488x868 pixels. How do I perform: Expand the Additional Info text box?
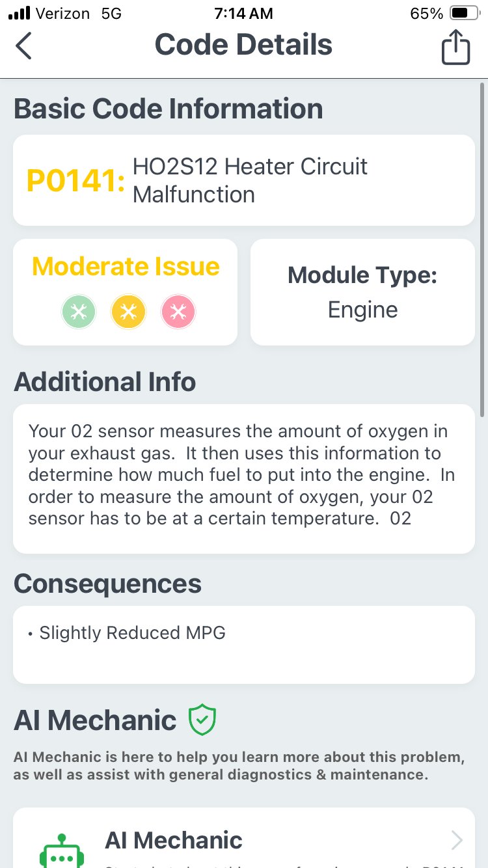tap(244, 479)
